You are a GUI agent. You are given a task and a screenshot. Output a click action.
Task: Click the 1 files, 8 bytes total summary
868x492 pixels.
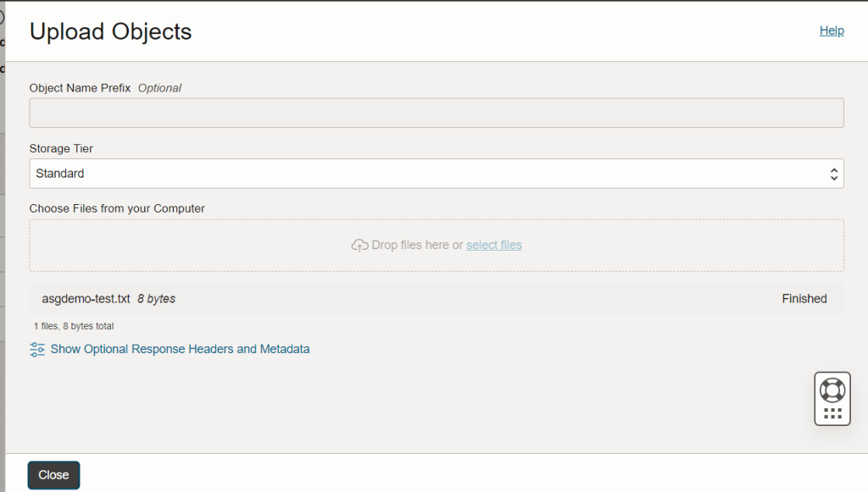pos(74,326)
